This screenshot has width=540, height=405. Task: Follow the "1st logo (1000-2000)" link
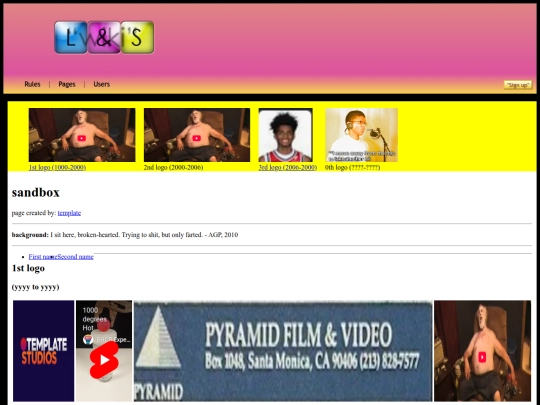(x=57, y=167)
